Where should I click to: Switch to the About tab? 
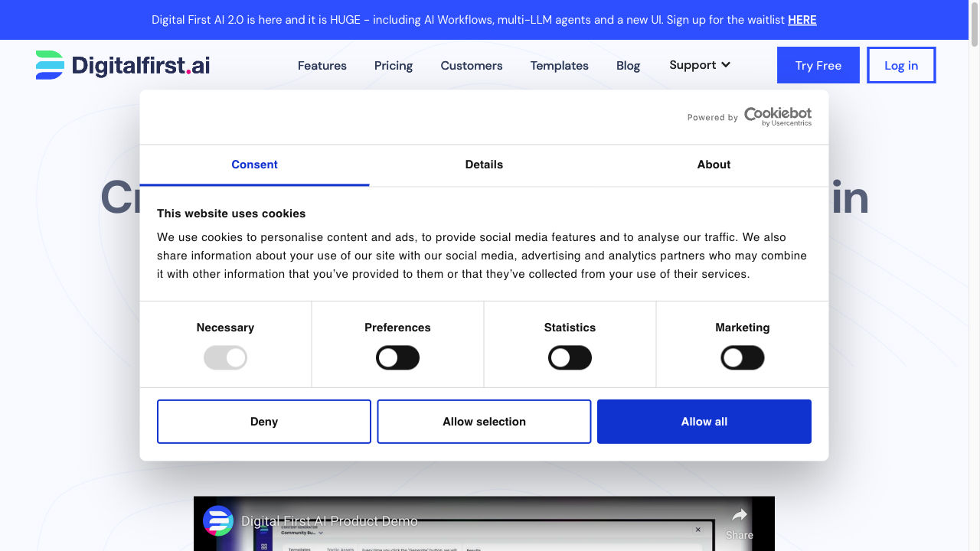click(x=714, y=165)
